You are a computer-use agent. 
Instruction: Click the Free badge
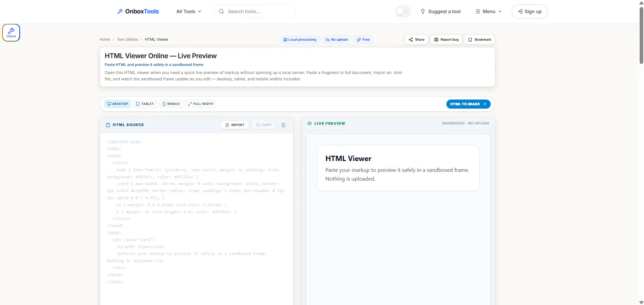pyautogui.click(x=363, y=40)
